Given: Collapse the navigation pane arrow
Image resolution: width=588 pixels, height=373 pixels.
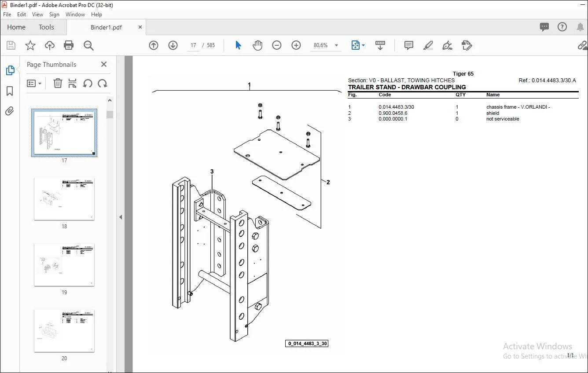Looking at the screenshot, I should 121,217.
